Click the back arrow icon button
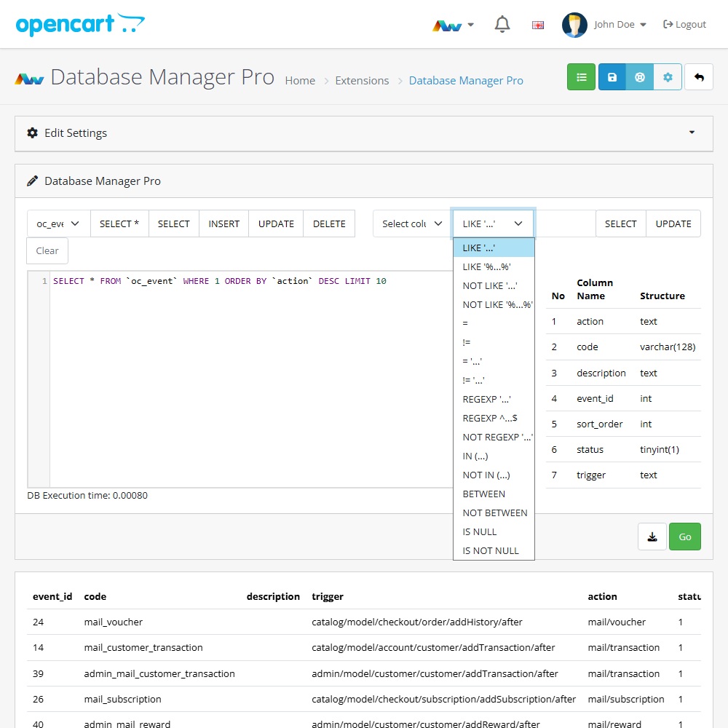 [699, 77]
